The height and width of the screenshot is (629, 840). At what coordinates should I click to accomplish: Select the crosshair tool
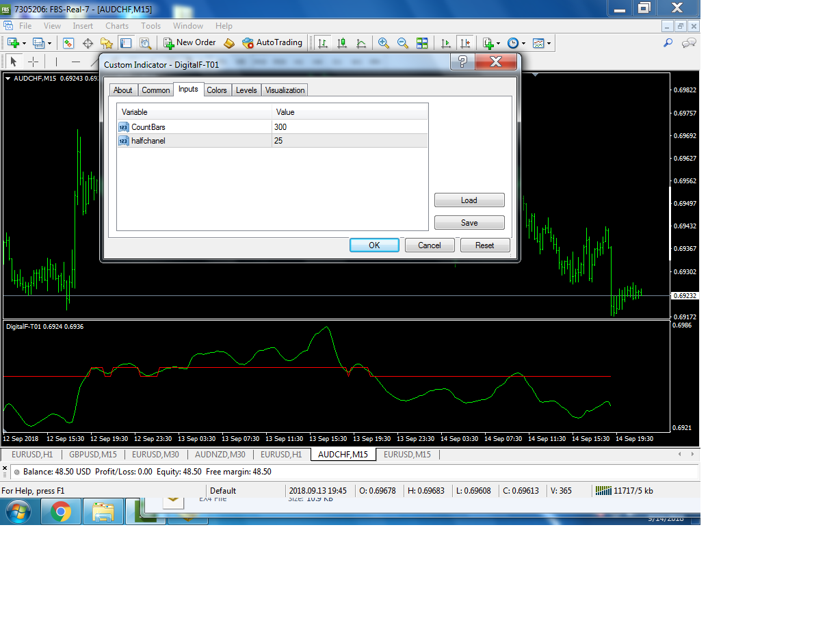[33, 62]
